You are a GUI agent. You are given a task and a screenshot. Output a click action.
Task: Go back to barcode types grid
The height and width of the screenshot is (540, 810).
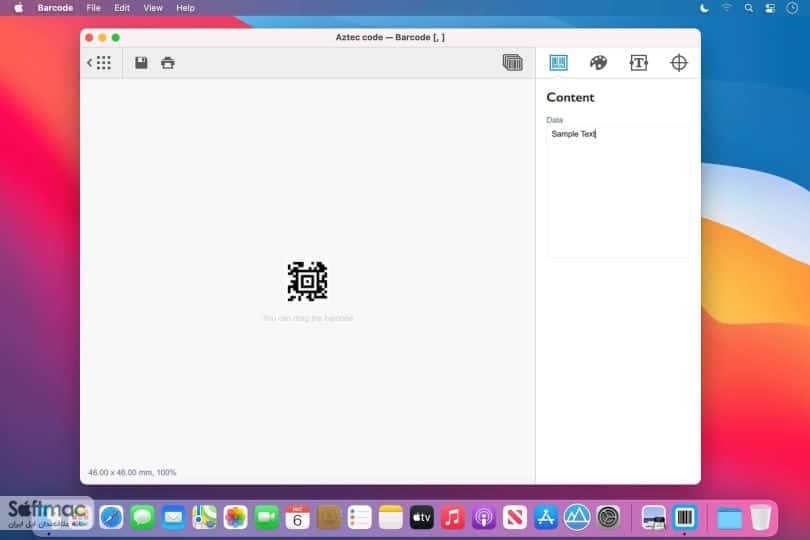99,63
